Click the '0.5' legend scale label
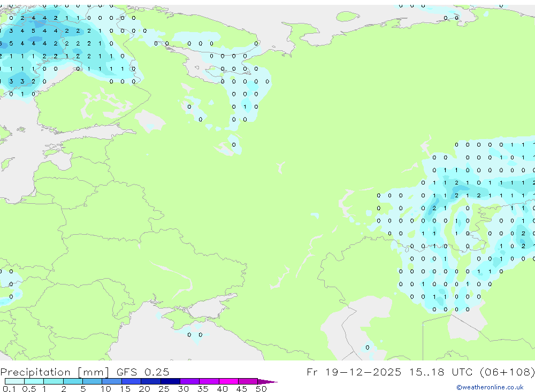The height and width of the screenshot is (392, 535). [29, 389]
